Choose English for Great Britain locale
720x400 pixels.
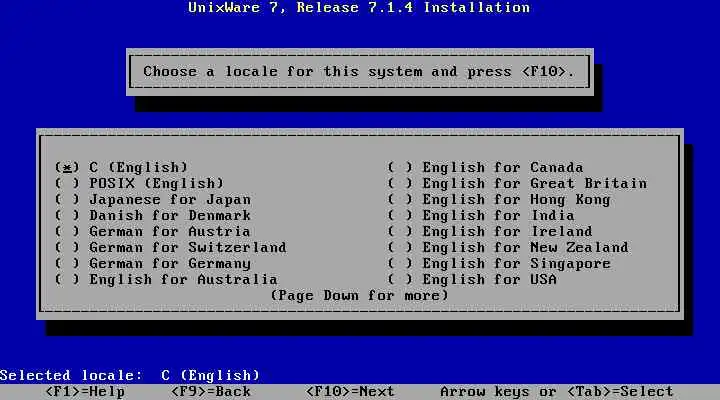click(517, 183)
